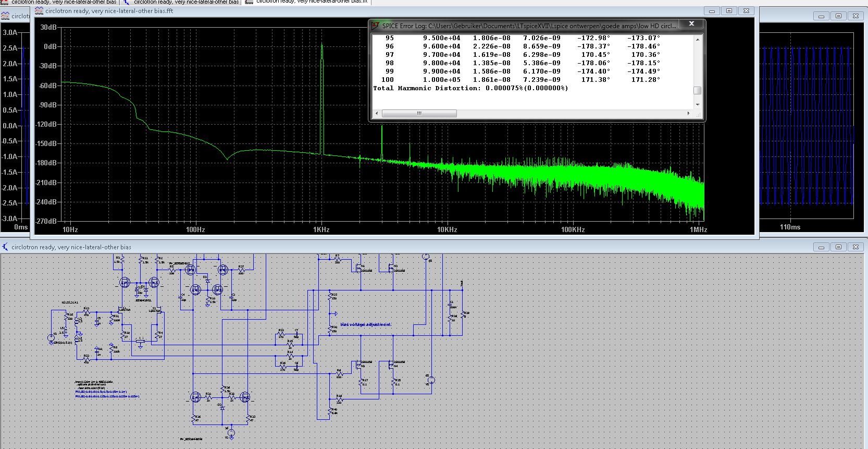Viewport: 868px width, 449px height.
Task: Switch to the bias.fft document tab
Action: (307, 2)
